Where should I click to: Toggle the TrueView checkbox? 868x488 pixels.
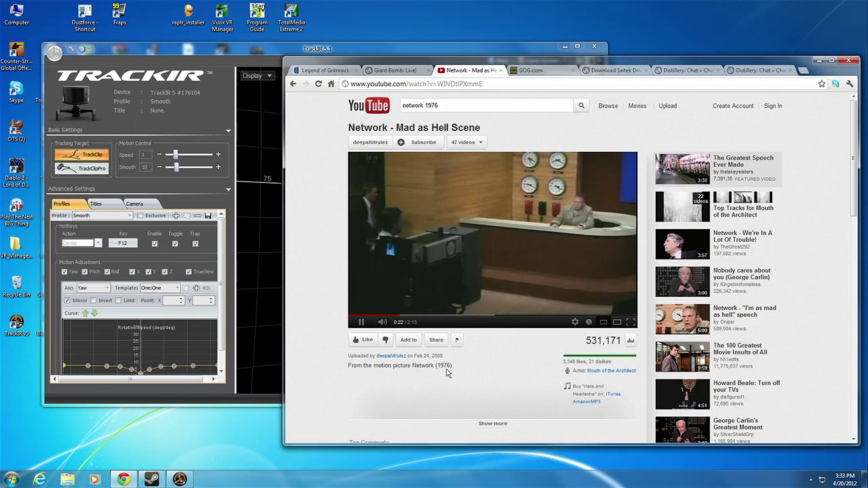tap(189, 272)
